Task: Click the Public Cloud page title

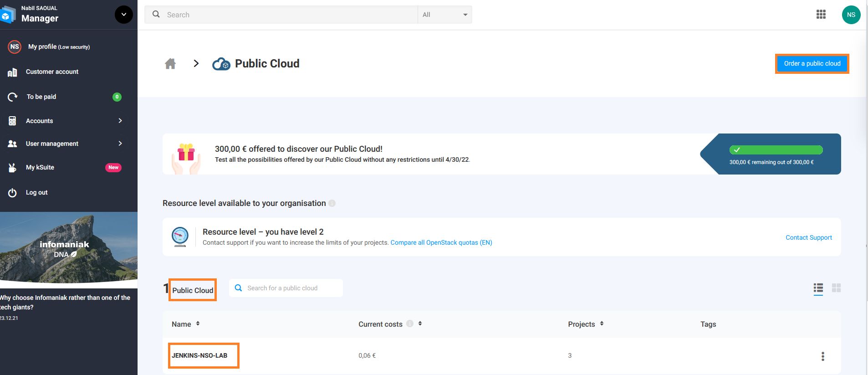Action: pyautogui.click(x=267, y=63)
